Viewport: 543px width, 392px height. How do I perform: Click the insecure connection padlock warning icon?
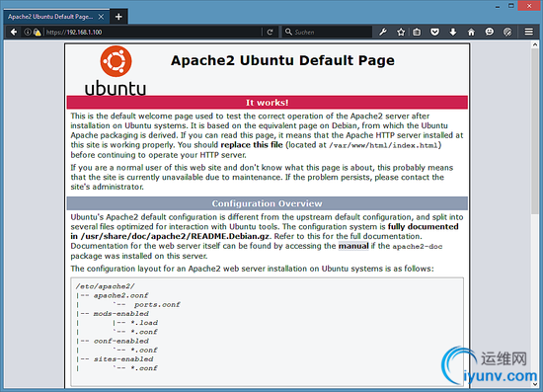tap(38, 33)
